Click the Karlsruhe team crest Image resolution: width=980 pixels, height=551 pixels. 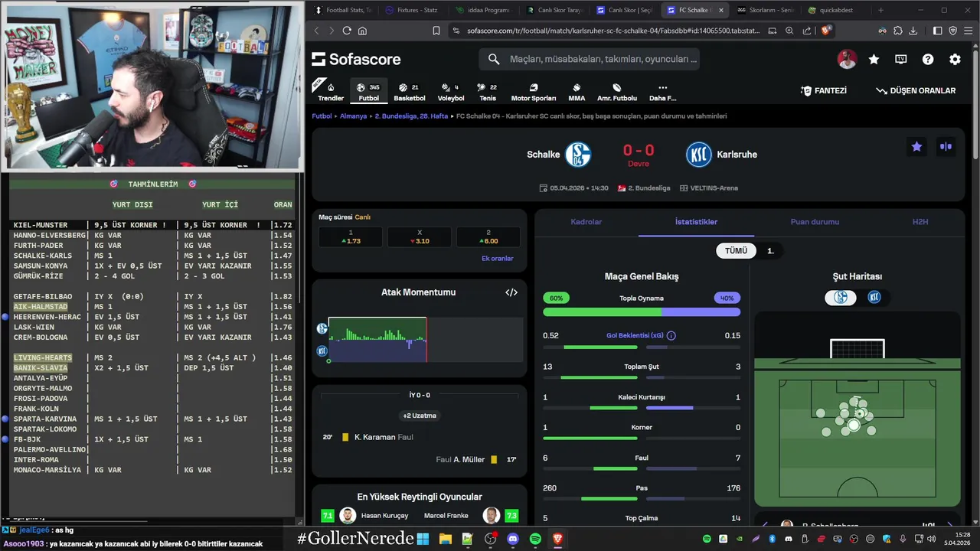[699, 155]
